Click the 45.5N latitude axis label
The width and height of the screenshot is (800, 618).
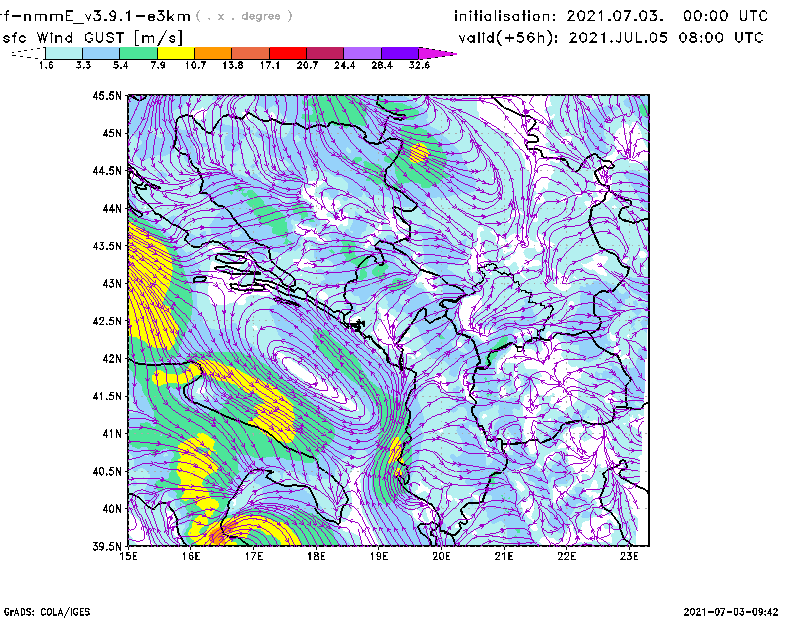(x=107, y=95)
